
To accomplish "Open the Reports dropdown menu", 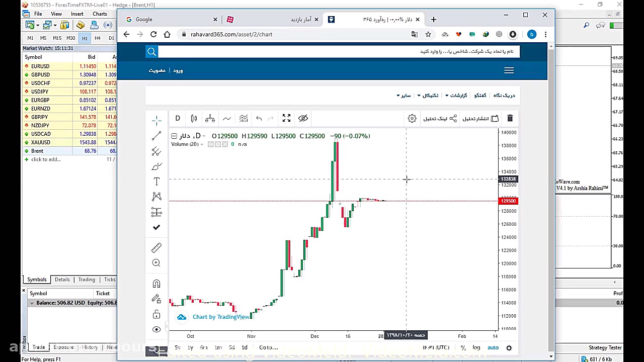I will coord(456,95).
